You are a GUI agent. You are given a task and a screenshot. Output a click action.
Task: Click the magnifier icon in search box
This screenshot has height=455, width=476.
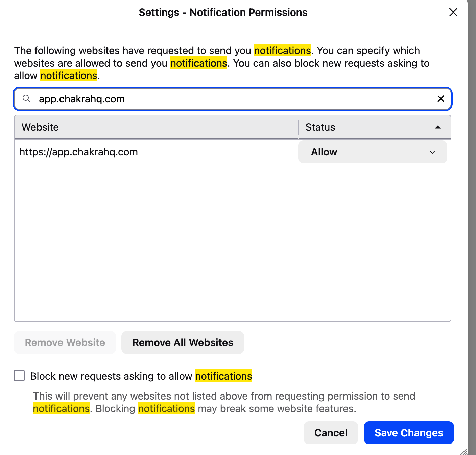[26, 99]
